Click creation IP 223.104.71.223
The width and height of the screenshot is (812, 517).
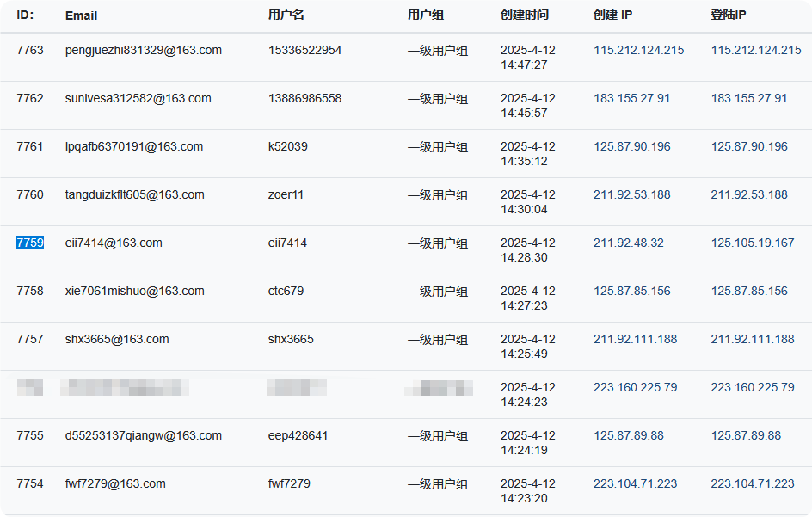(x=635, y=483)
